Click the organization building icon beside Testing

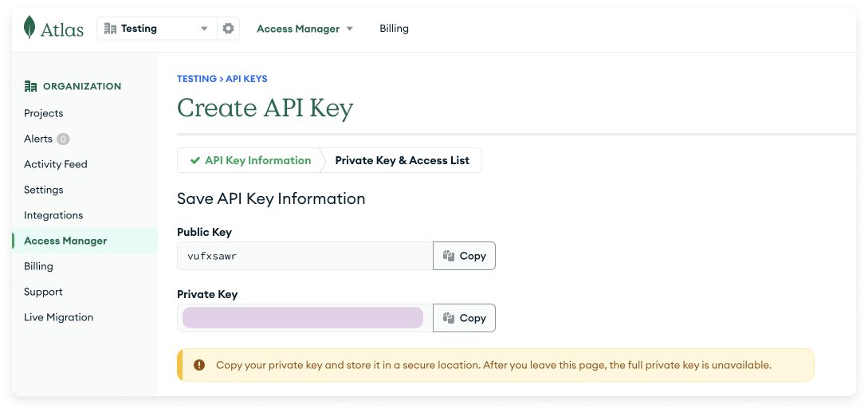click(110, 28)
